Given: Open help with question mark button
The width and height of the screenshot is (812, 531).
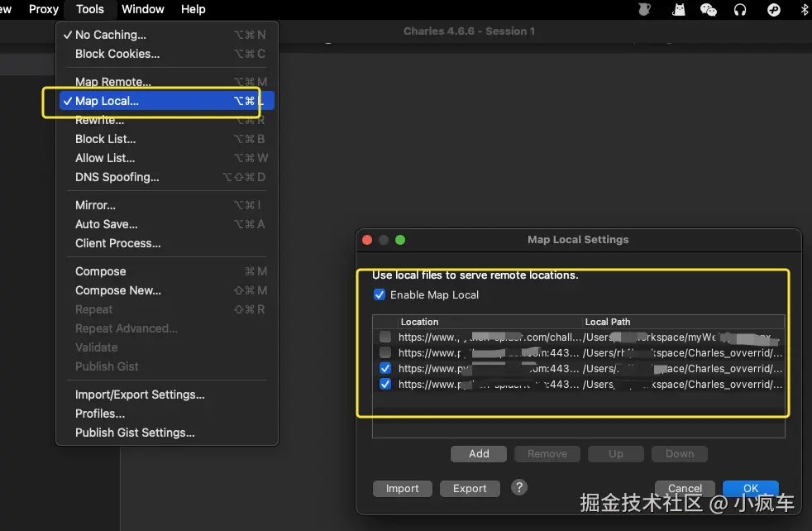Looking at the screenshot, I should coord(519,487).
